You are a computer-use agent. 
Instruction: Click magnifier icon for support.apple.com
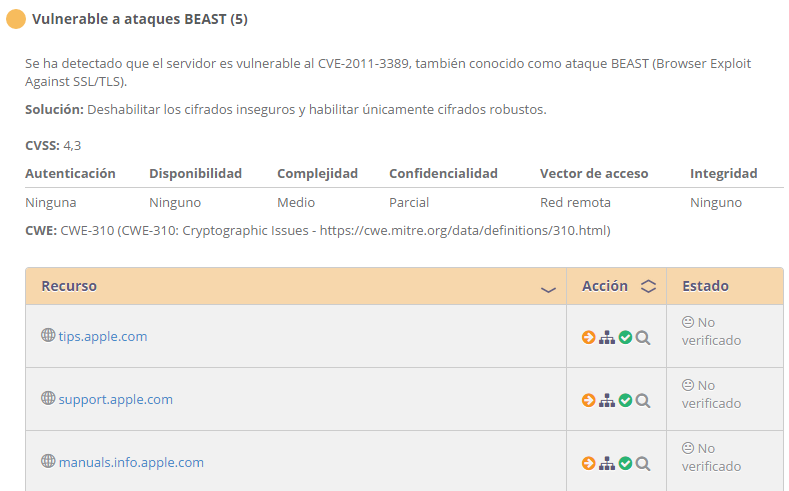pos(643,400)
